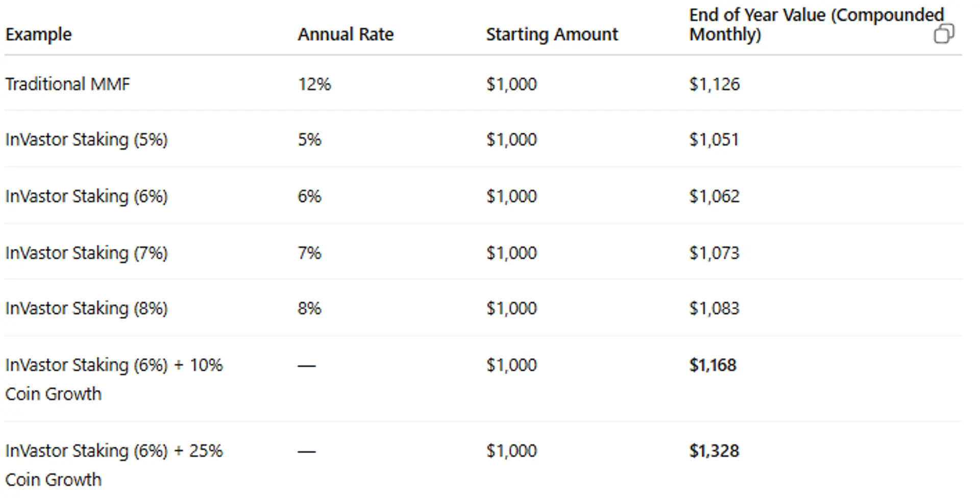Select InVastor Staking (8%) label
Viewport: 980px width, 502px height.
86,308
